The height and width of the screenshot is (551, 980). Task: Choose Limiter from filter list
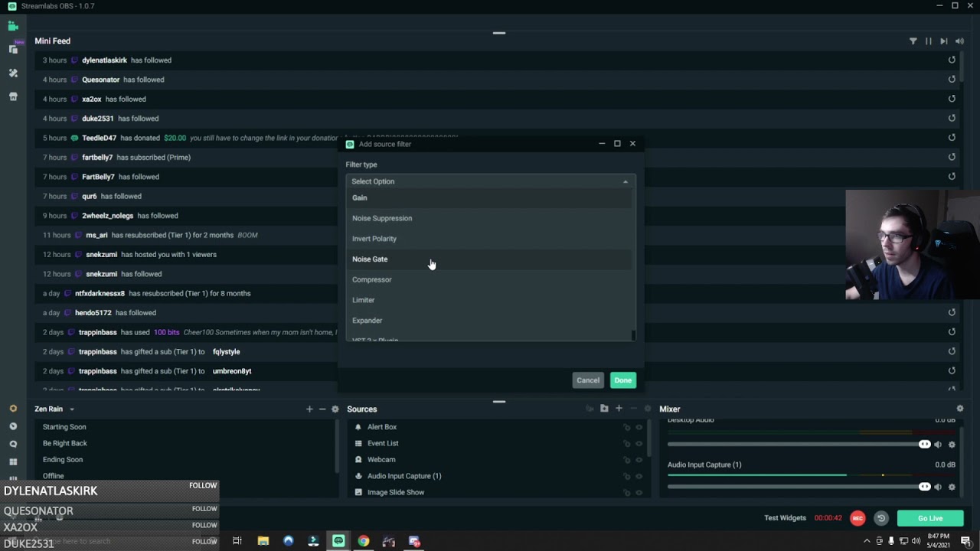(x=490, y=300)
